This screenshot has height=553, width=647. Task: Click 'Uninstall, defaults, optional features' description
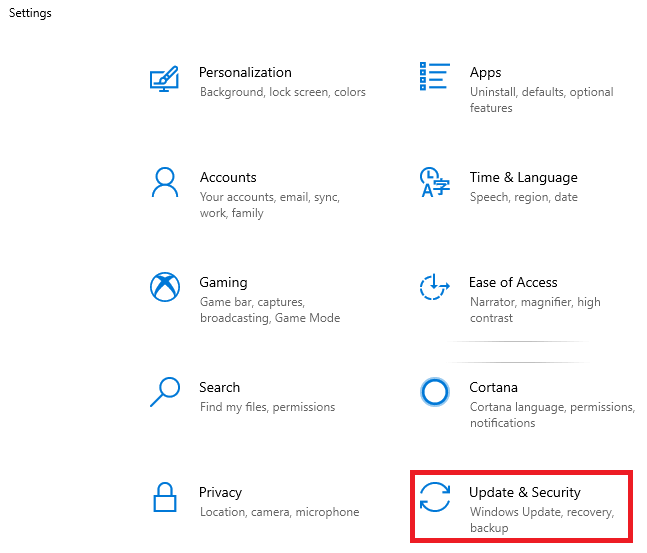541,100
